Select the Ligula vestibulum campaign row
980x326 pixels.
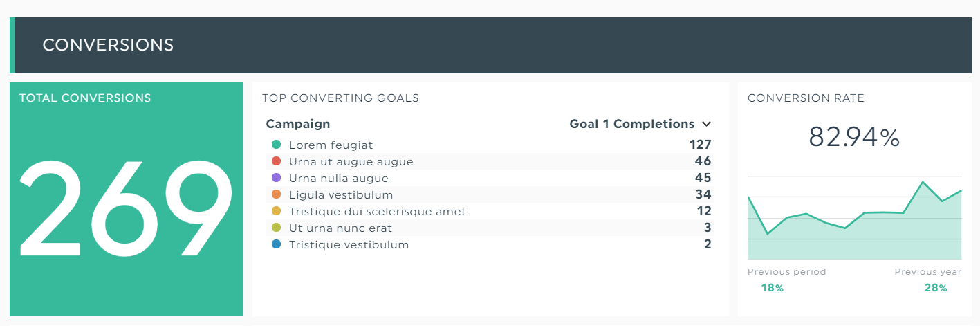click(489, 194)
